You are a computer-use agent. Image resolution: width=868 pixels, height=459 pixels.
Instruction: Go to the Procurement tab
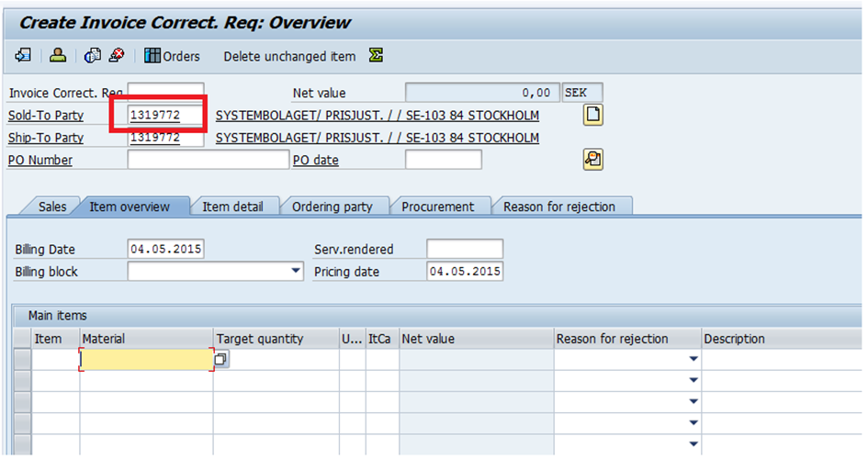coord(437,207)
